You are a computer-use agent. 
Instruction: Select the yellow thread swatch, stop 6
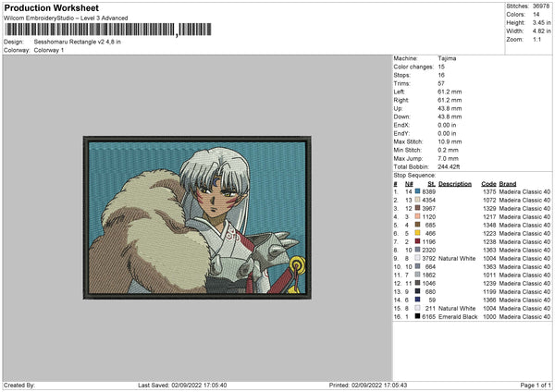click(418, 233)
